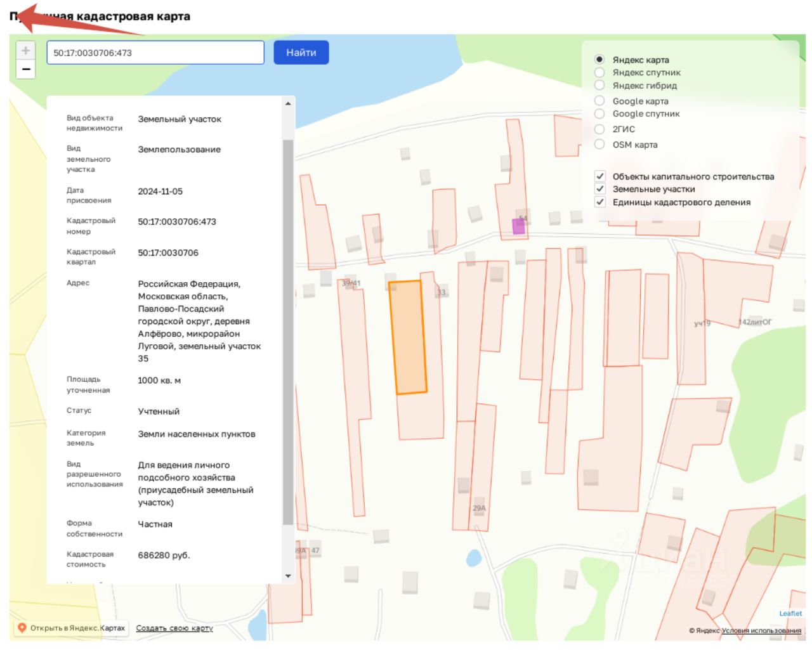Click the info panel scroll up arrow
Screen dimensions: 812x650
pos(288,103)
